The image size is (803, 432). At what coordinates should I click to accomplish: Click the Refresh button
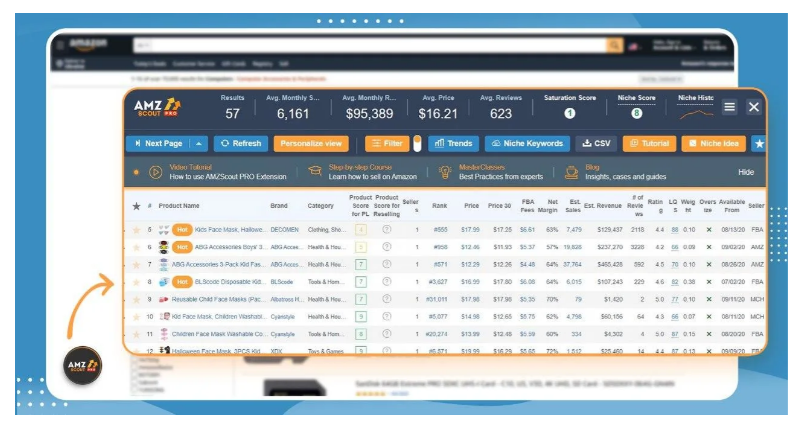241,144
